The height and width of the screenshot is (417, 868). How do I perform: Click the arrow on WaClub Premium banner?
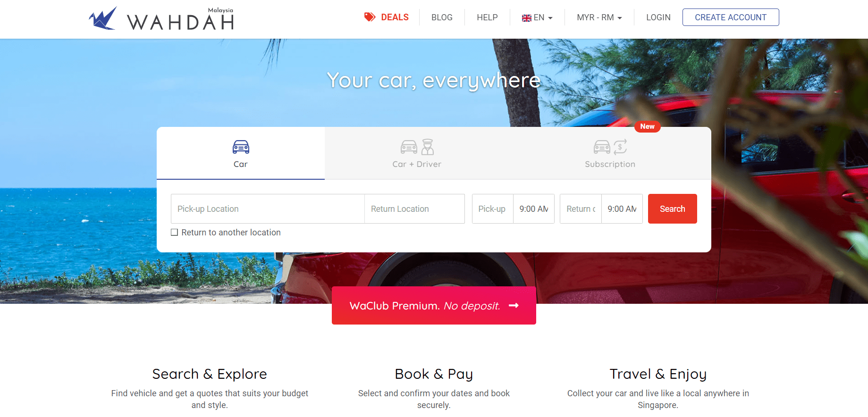click(514, 306)
